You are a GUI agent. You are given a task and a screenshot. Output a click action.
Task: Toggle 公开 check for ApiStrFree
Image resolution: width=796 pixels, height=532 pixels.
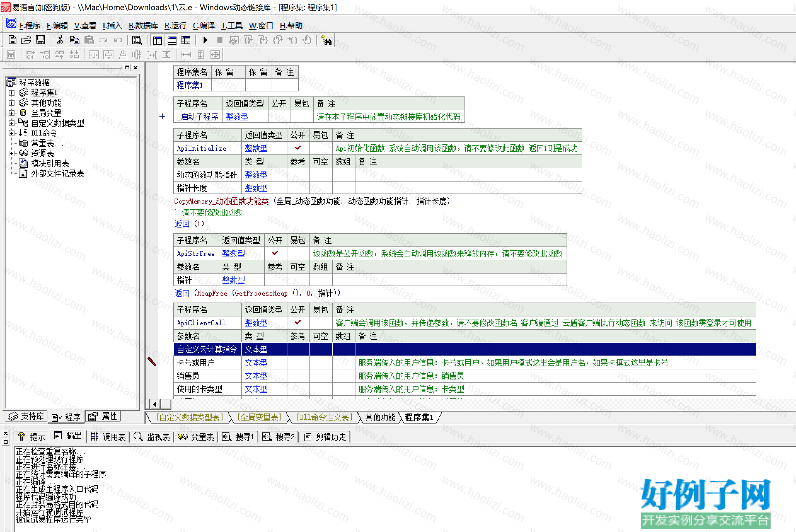tap(275, 253)
